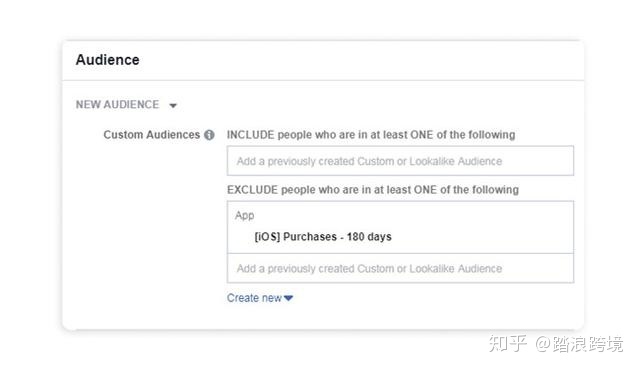Expand the Create new caret arrow
This screenshot has height=370, width=640.
click(x=288, y=298)
